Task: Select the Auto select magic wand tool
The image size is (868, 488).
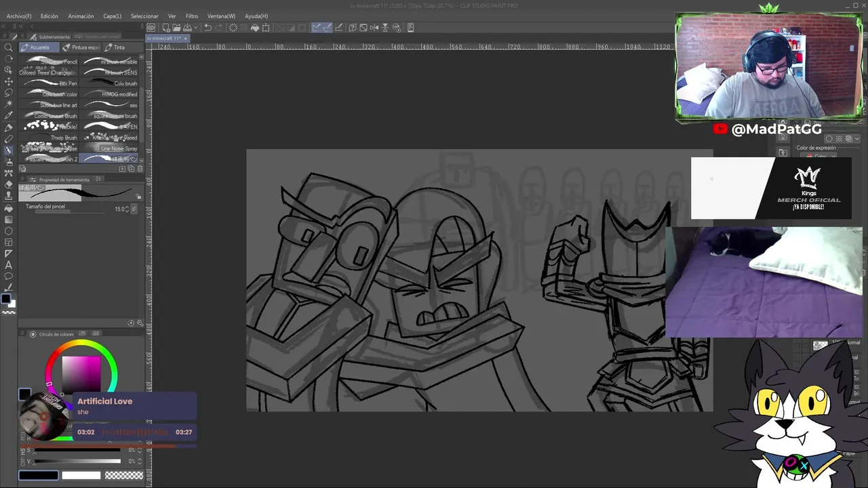Action: click(9, 104)
